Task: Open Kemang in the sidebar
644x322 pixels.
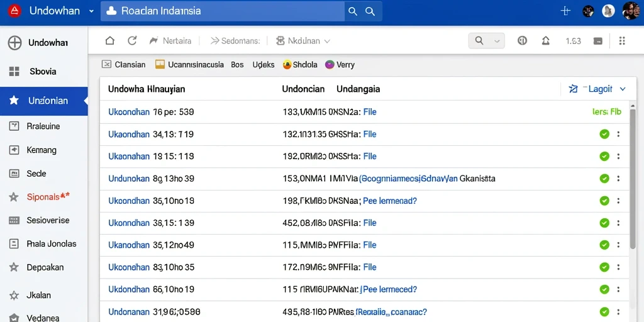Action: [43, 150]
